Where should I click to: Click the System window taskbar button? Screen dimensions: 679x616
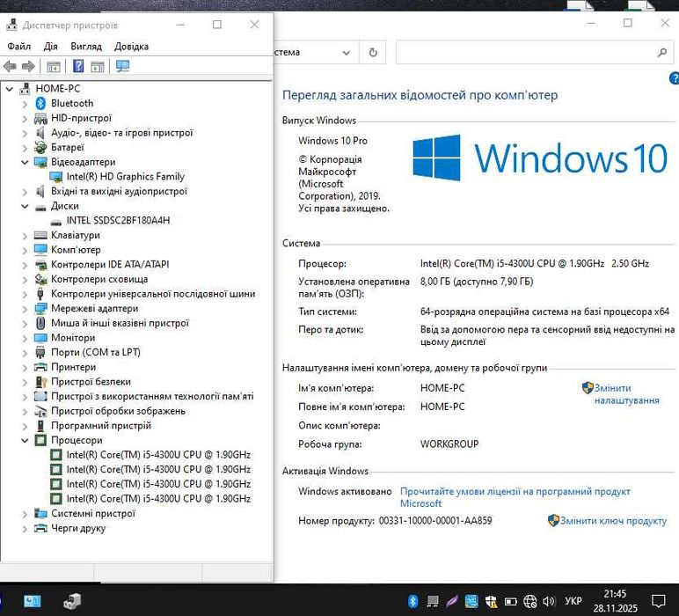[32, 601]
